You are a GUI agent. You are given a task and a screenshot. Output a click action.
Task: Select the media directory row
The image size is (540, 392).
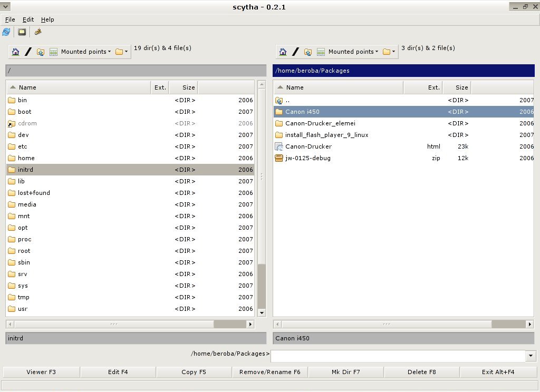click(131, 204)
